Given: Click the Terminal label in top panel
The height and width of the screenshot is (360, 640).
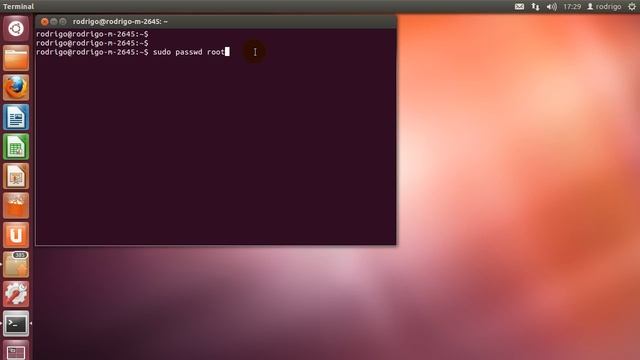Looking at the screenshot, I should tap(18, 7).
